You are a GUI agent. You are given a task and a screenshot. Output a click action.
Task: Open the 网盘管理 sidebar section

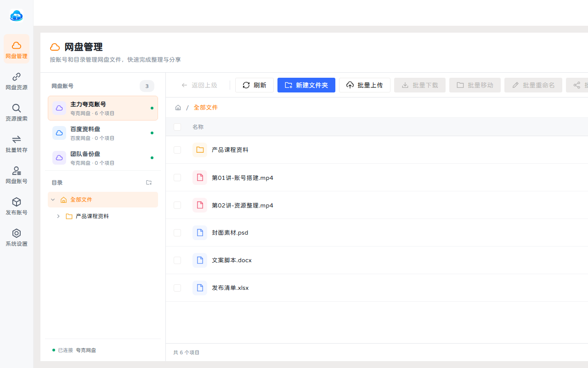tap(17, 49)
